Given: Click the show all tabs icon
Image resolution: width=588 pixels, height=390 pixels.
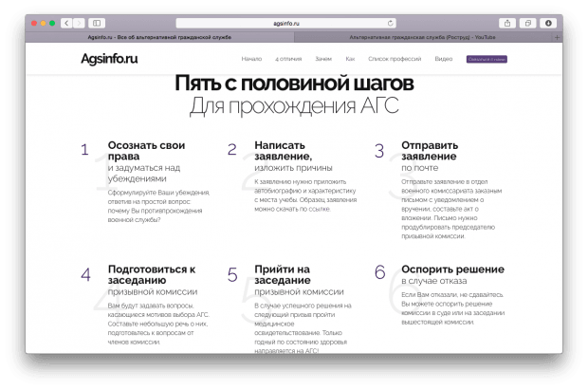Looking at the screenshot, I should 527,23.
